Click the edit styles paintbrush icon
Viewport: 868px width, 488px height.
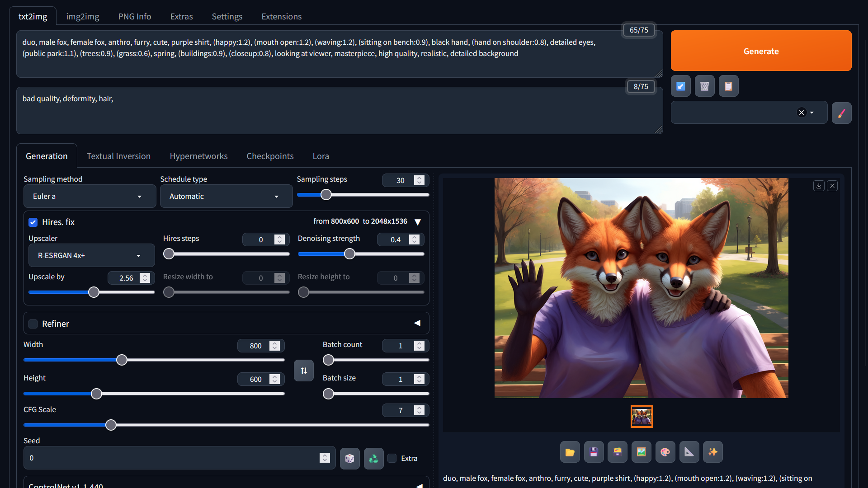click(841, 113)
